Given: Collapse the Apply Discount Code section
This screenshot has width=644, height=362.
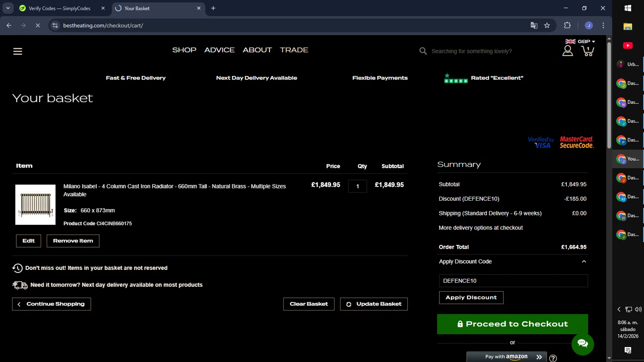Looking at the screenshot, I should [583, 262].
